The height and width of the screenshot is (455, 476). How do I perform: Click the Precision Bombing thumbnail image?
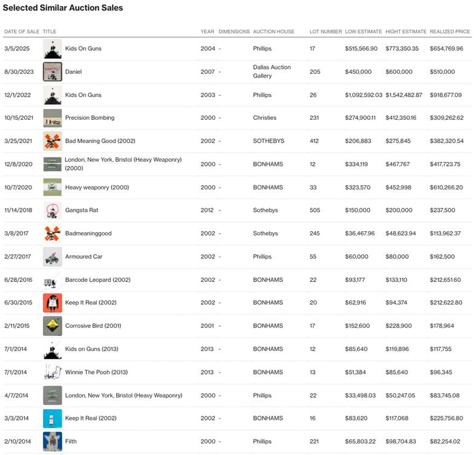53,118
